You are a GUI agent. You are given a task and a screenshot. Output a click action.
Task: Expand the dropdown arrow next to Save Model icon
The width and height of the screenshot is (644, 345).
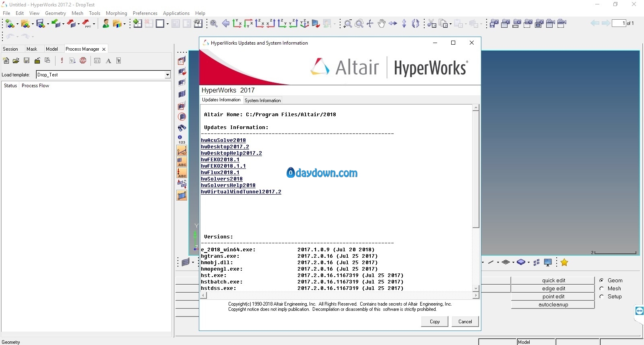click(x=48, y=24)
